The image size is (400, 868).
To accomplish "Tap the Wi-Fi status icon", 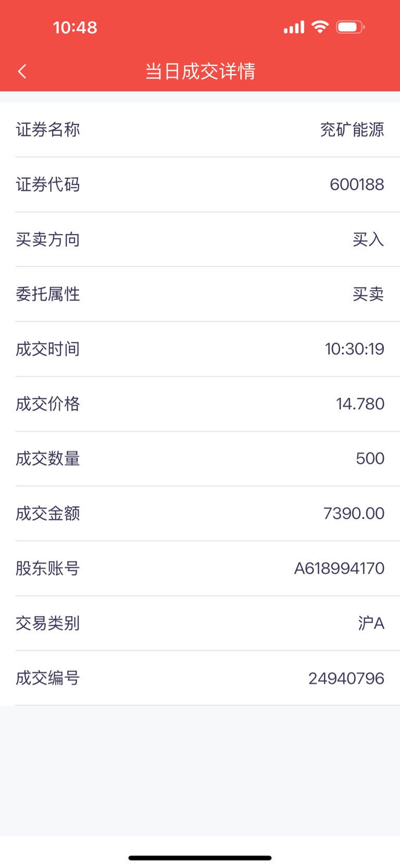I will coord(320,27).
